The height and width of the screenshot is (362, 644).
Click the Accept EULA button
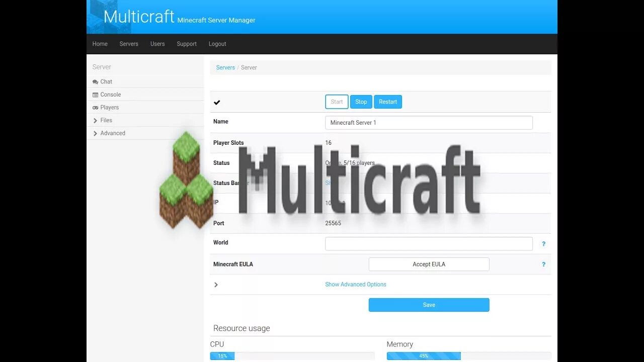[x=429, y=264]
